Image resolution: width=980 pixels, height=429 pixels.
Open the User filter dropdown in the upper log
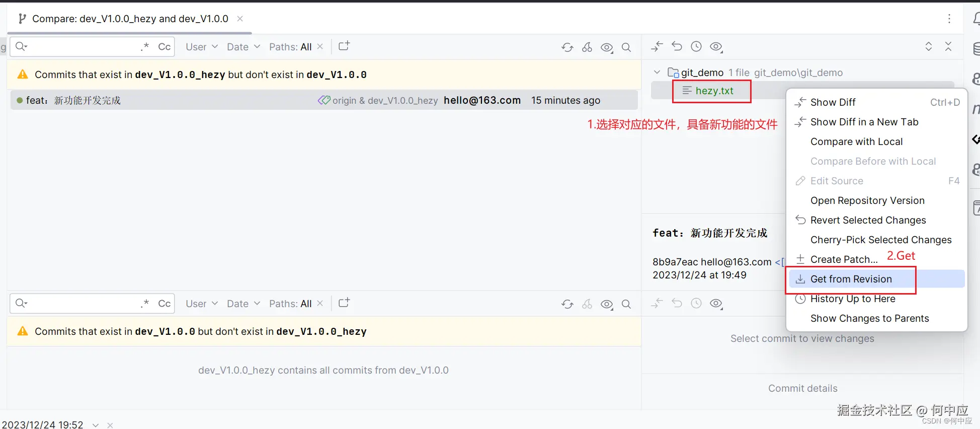point(202,47)
